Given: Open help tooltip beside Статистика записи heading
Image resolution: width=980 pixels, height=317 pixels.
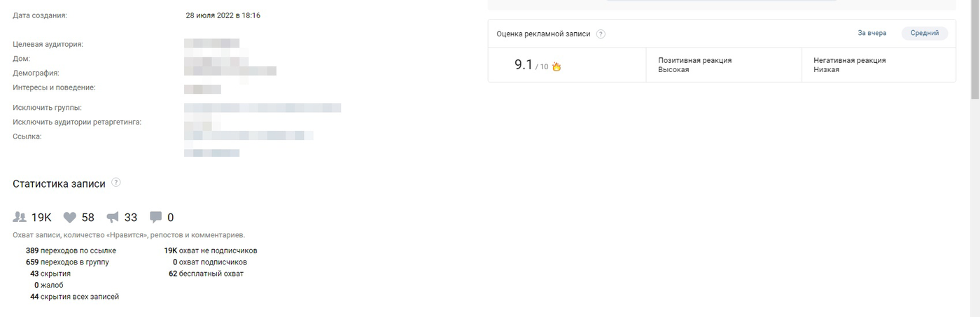Looking at the screenshot, I should pos(116,183).
